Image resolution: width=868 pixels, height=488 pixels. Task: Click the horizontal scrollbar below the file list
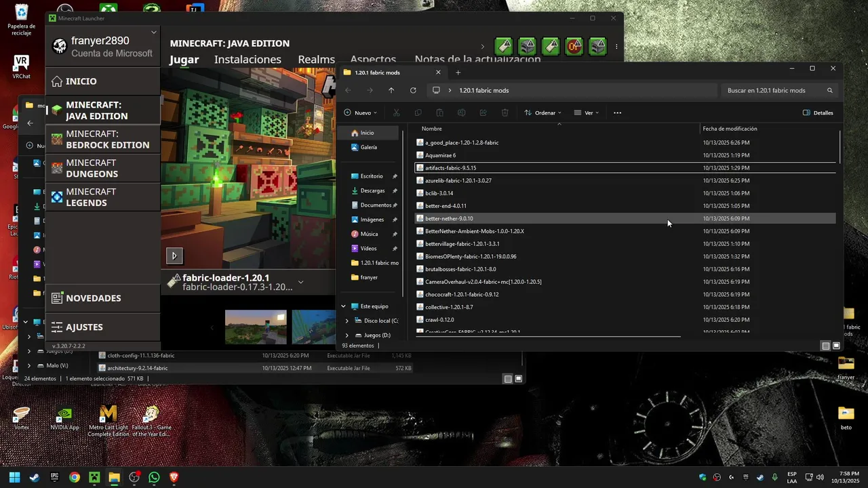point(548,336)
